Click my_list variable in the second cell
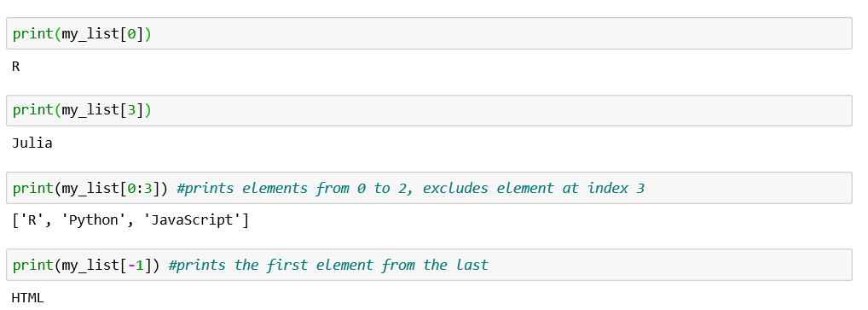Image resolution: width=868 pixels, height=310 pixels. point(90,110)
